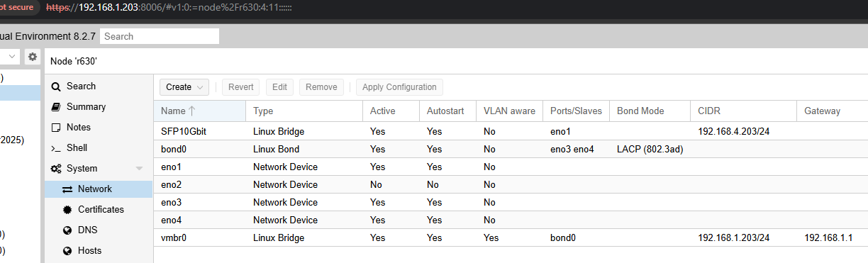Click the Summary book icon
The image size is (868, 263).
coord(56,107)
